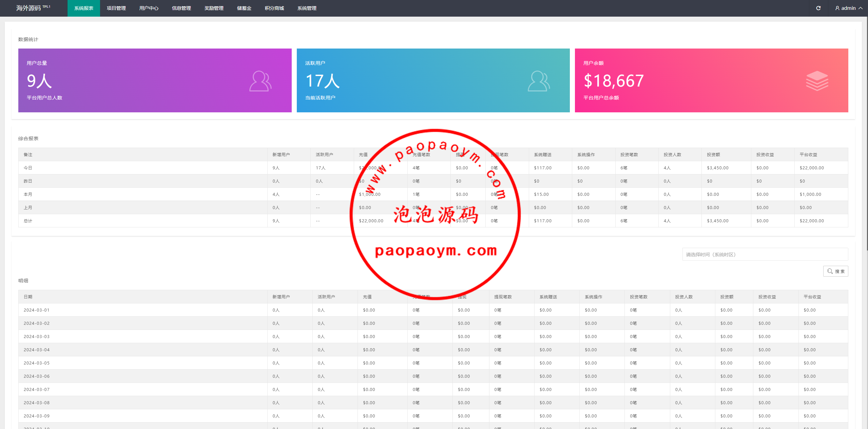Click the layers icon in 用户余额 card
The height and width of the screenshot is (429, 868).
[x=817, y=81]
